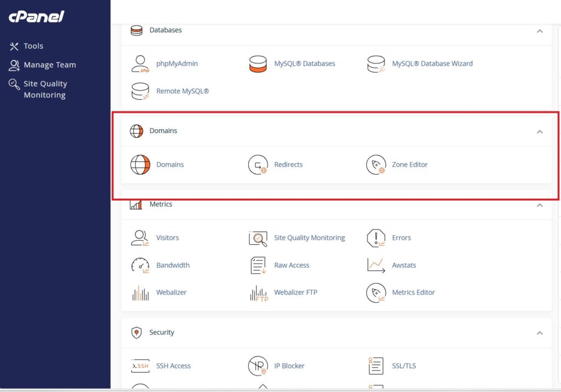The width and height of the screenshot is (561, 392).
Task: Open the SSH Access terminal icon
Action: pos(140,366)
